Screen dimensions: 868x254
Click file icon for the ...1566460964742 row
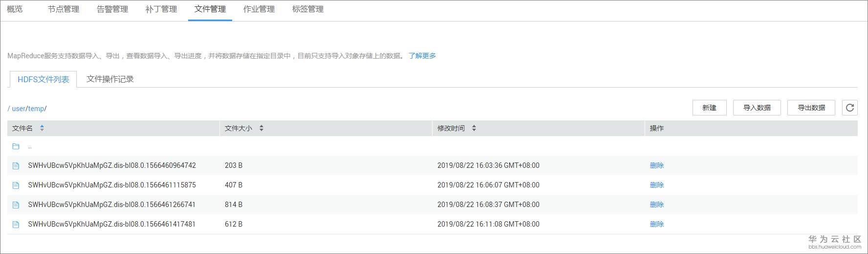16,166
